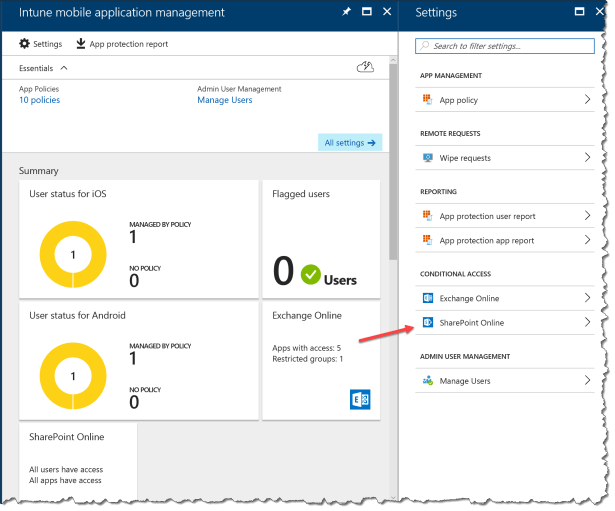Click the App policy icon
Image resolution: width=615 pixels, height=511 pixels.
tap(428, 100)
